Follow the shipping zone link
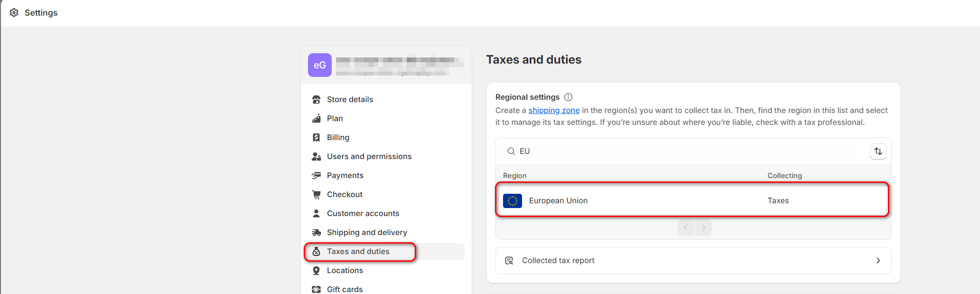Viewport: 980px width, 294px height. 554,110
